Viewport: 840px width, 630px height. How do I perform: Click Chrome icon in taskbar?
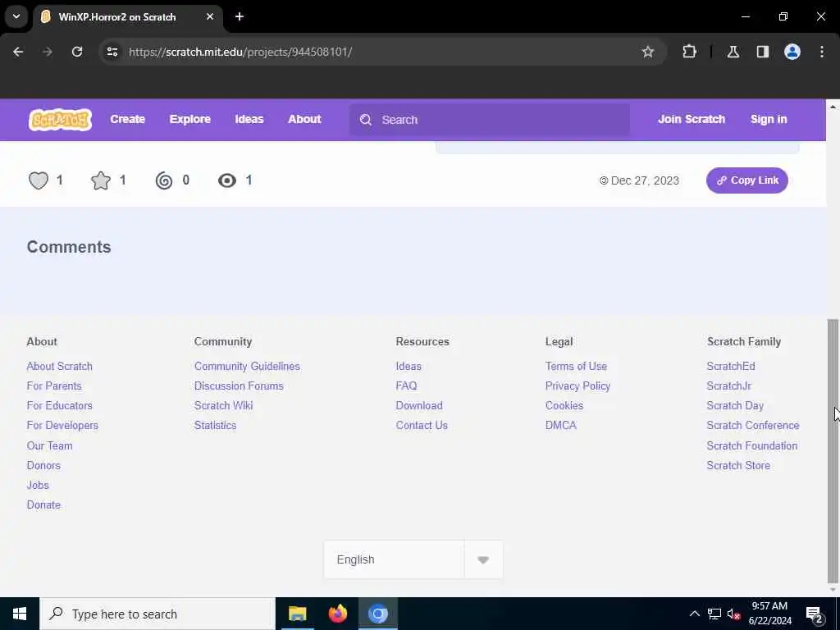378,614
